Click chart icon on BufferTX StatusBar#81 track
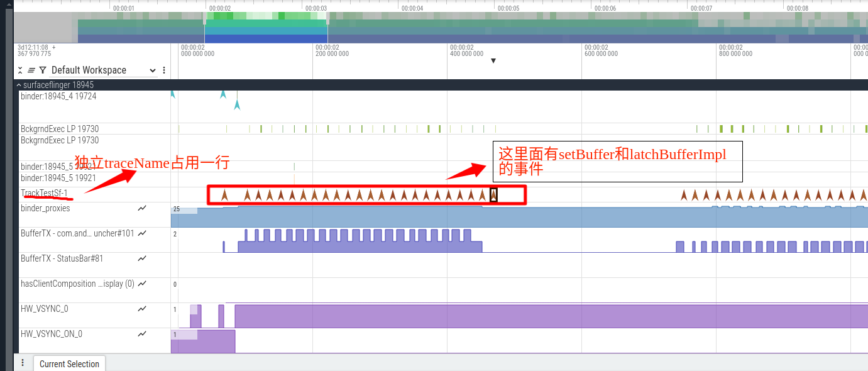This screenshot has height=371, width=868. pos(142,258)
